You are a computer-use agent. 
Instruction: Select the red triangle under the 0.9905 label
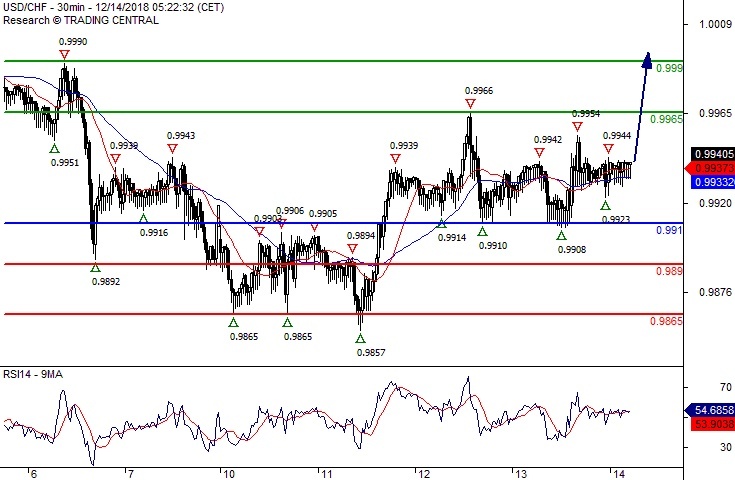pyautogui.click(x=315, y=227)
